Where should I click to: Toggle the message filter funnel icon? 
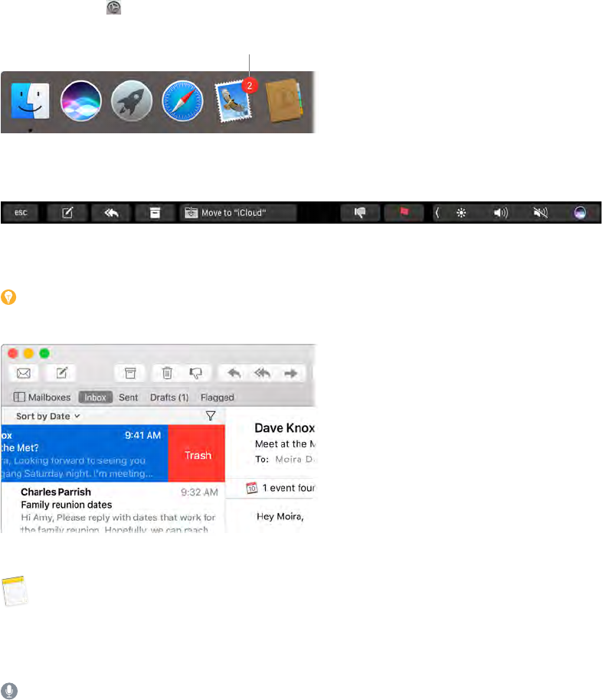pyautogui.click(x=211, y=416)
